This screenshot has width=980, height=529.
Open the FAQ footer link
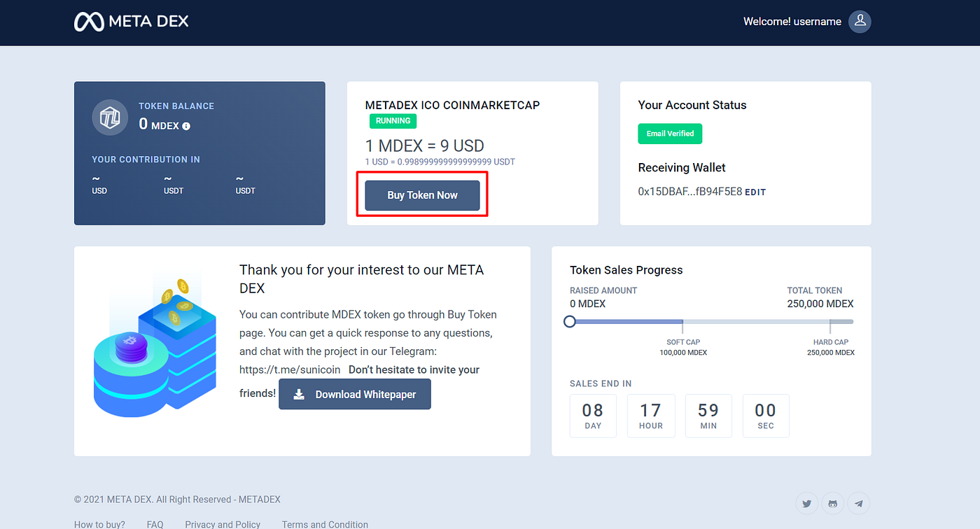(x=155, y=524)
